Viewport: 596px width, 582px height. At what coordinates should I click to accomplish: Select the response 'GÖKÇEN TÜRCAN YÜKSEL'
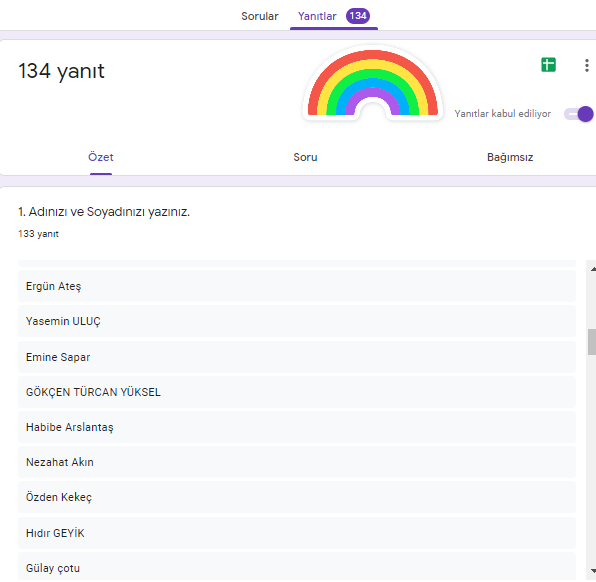[297, 392]
